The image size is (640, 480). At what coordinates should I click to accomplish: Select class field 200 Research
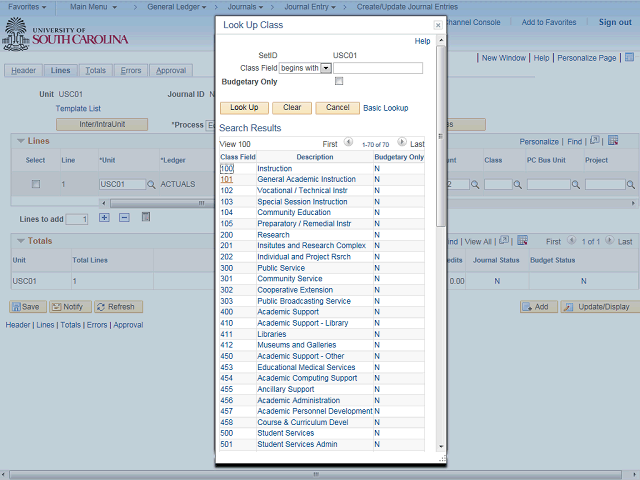pos(227,235)
